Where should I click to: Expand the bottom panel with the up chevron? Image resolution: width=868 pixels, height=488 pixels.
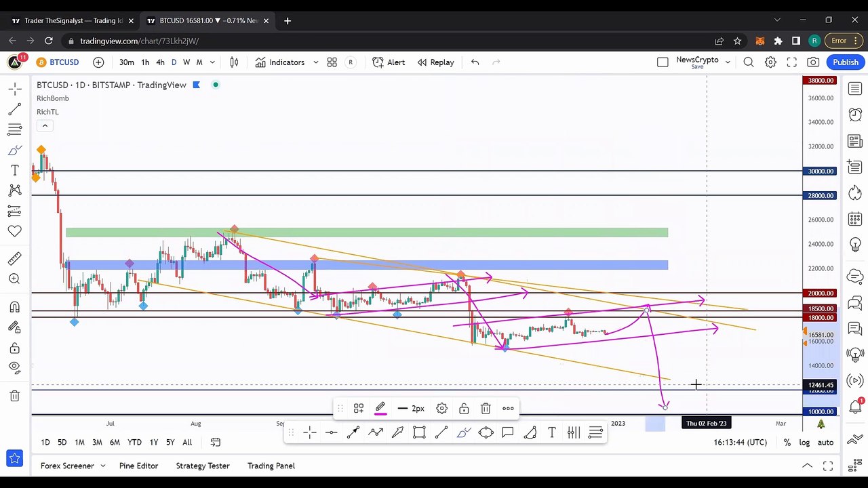(807, 466)
